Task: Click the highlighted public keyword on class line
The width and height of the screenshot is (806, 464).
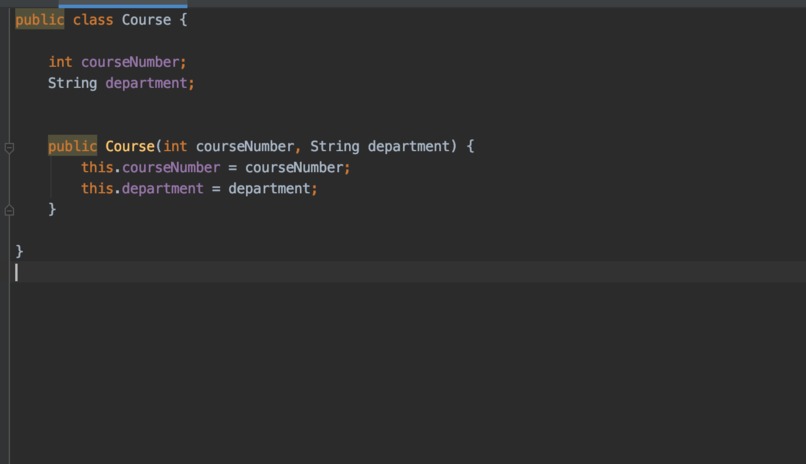Action: (40, 20)
